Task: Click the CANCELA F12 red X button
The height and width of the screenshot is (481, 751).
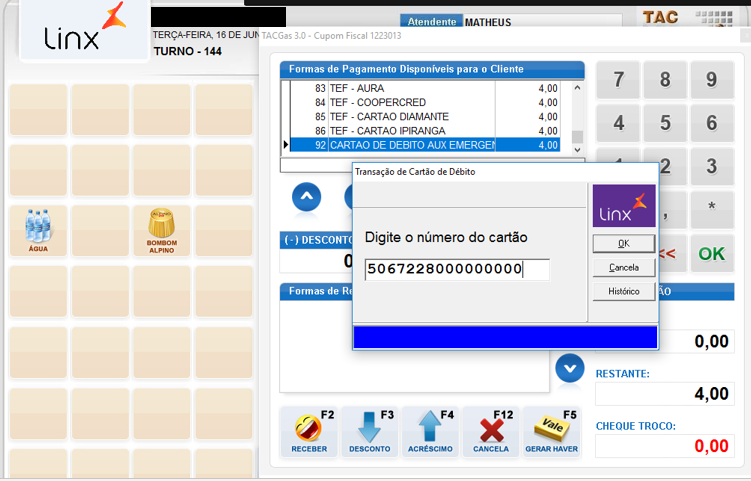Action: coord(491,432)
